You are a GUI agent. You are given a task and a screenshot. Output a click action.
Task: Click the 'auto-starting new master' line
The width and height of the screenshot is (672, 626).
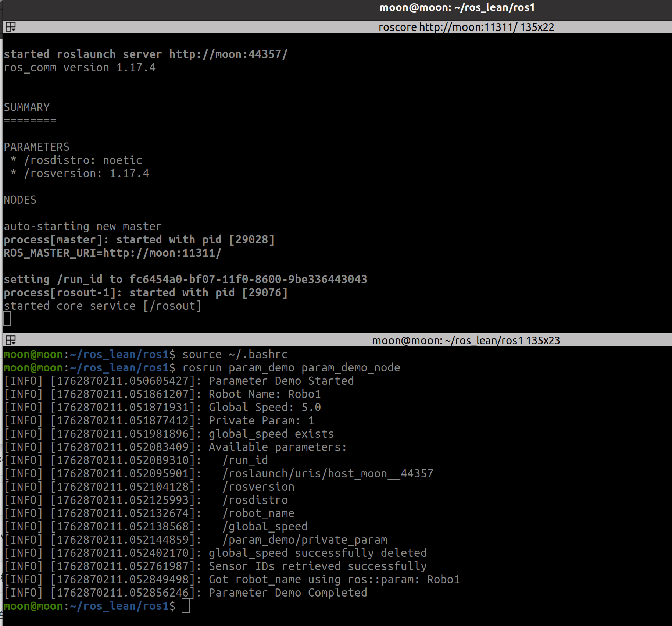pyautogui.click(x=83, y=227)
